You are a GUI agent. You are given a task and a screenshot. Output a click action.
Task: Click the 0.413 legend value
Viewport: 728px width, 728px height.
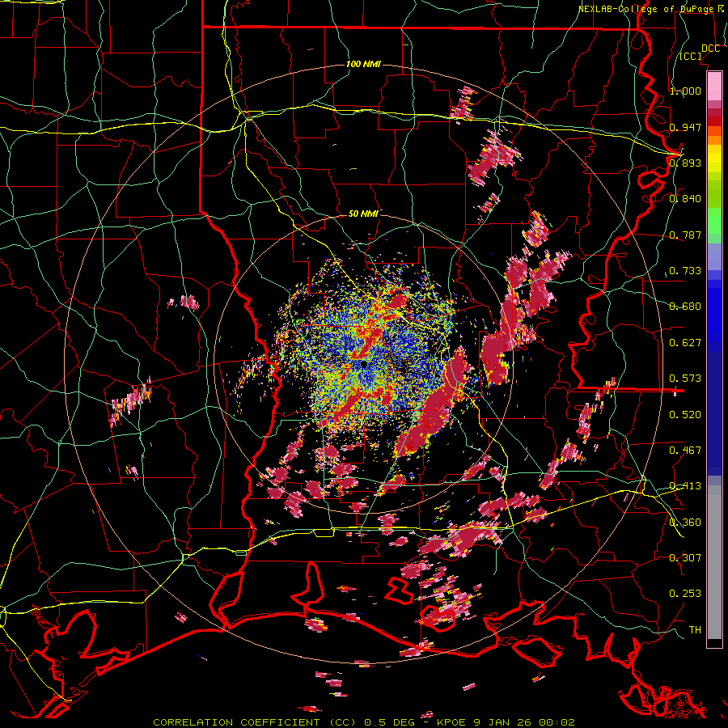point(685,485)
